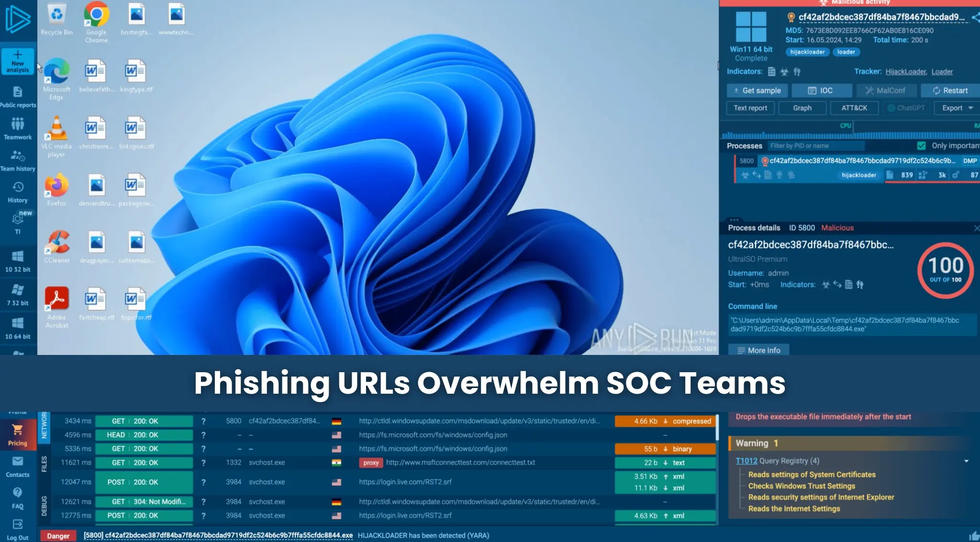Open fastcheap.rtf file on desktop
This screenshot has height=542, width=980.
coord(96,304)
